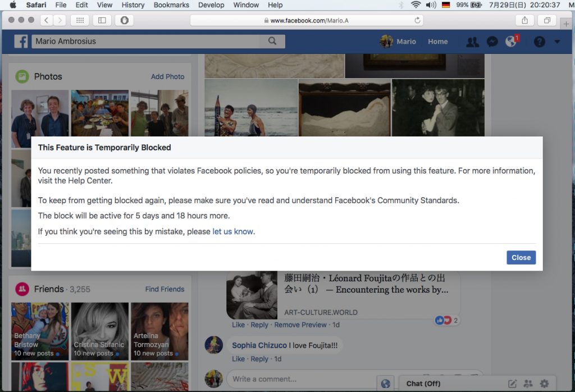The height and width of the screenshot is (392, 575).
Task: Open Foujita article link preview title
Action: pyautogui.click(x=366, y=284)
